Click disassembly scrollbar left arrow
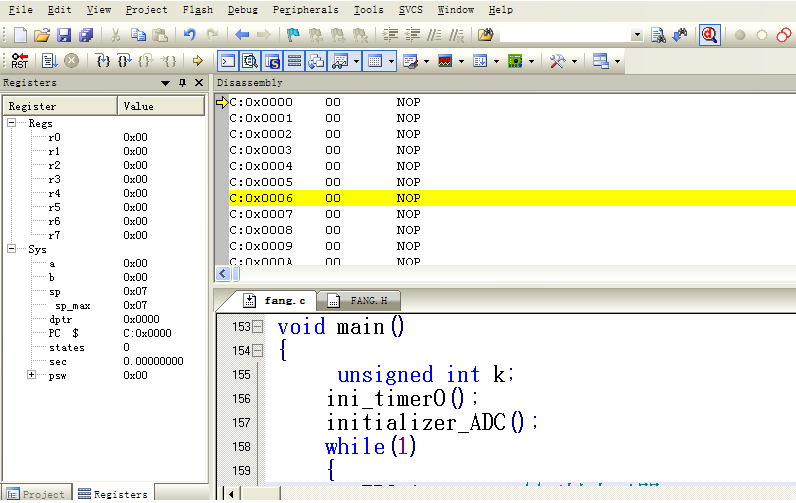 222,273
